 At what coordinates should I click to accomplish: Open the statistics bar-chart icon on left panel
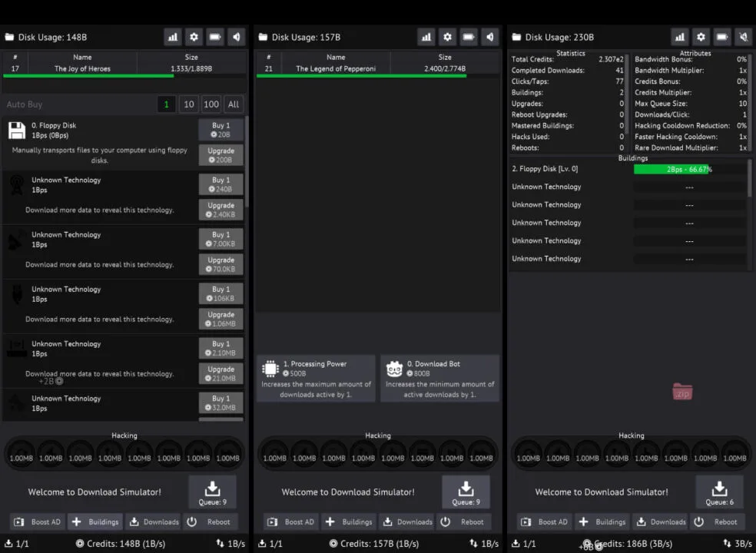pos(173,36)
